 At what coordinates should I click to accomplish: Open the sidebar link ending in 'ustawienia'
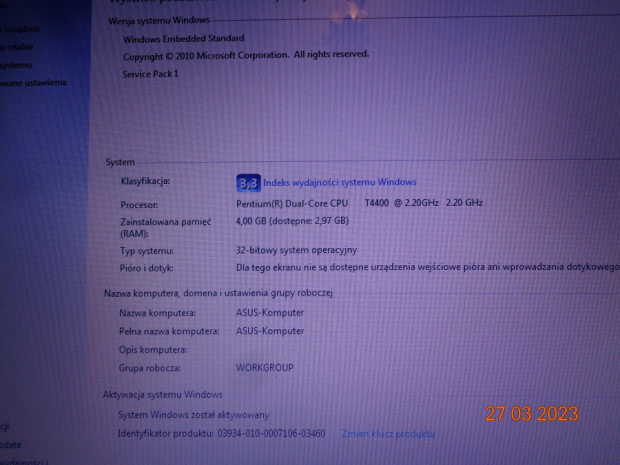(x=33, y=83)
